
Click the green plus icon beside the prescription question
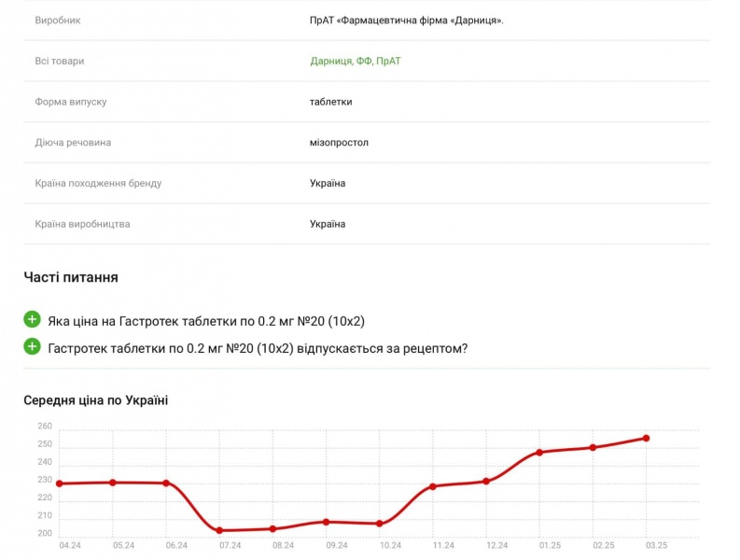[32, 347]
